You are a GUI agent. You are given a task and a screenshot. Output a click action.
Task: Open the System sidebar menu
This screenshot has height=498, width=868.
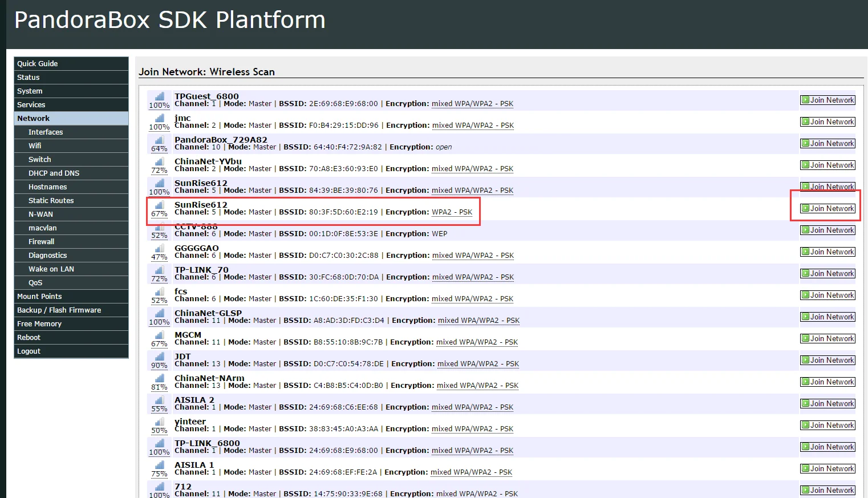(71, 91)
